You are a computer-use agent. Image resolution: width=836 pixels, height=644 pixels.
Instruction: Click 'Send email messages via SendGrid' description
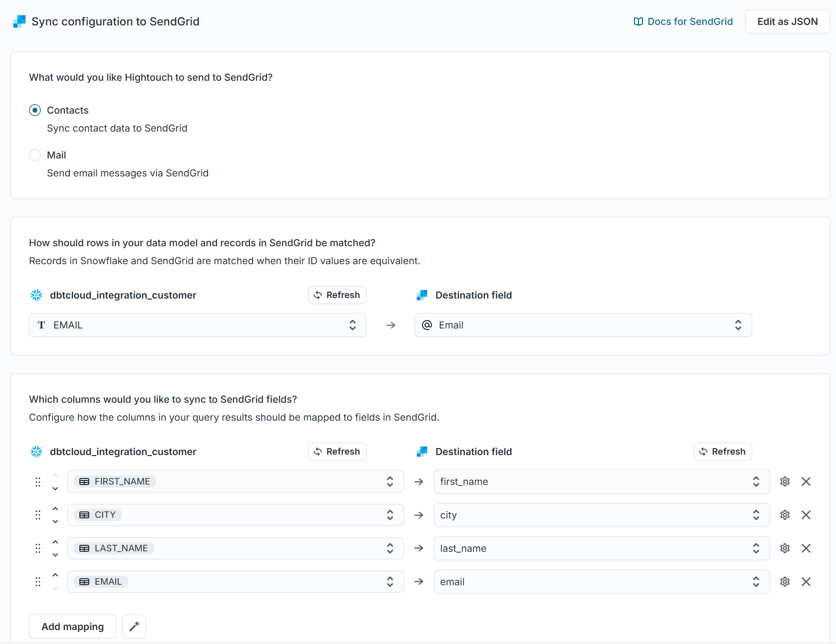pos(128,173)
